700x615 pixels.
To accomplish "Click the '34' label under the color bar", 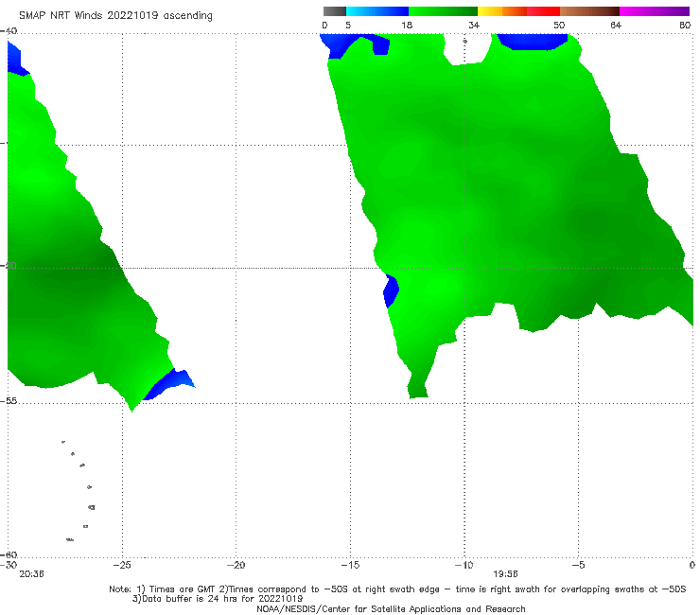I will coord(474,25).
